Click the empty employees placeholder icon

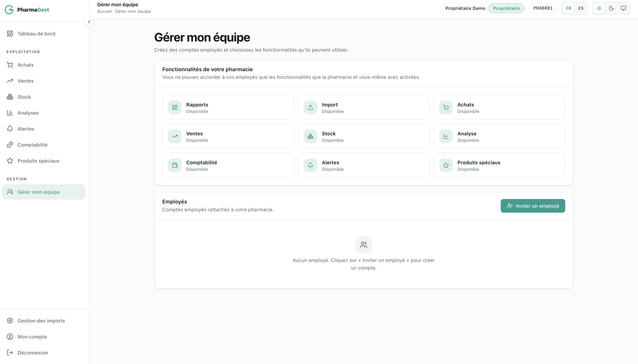[364, 245]
